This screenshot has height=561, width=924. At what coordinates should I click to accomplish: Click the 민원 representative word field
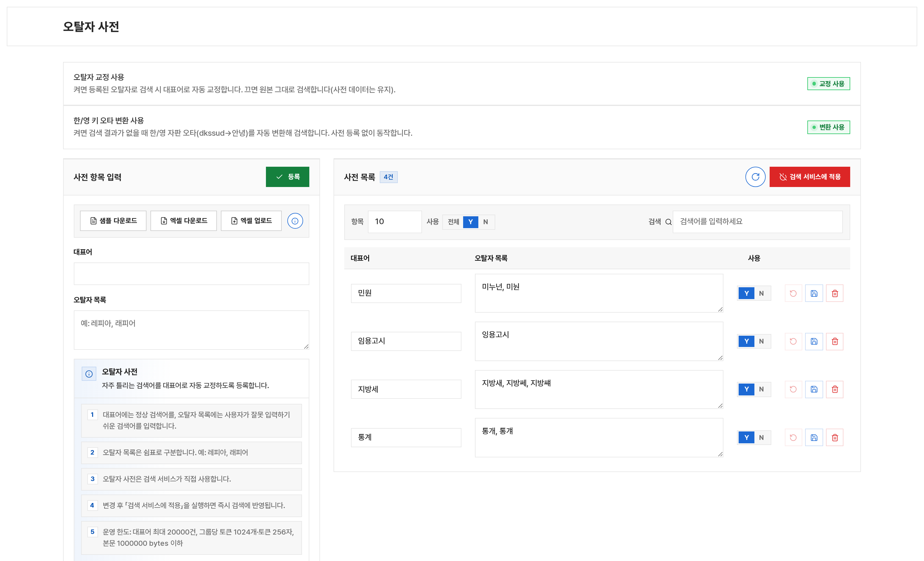[406, 293]
